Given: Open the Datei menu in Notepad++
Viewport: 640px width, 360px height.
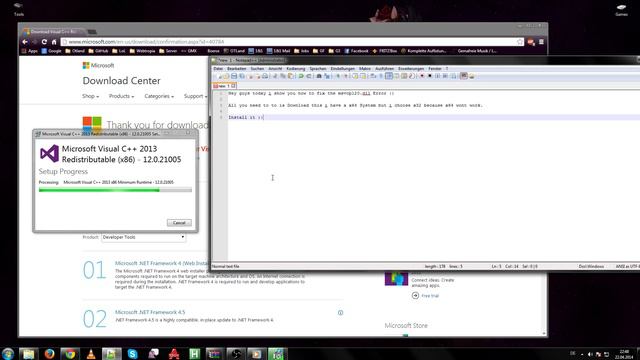Looking at the screenshot, I should tap(218, 69).
